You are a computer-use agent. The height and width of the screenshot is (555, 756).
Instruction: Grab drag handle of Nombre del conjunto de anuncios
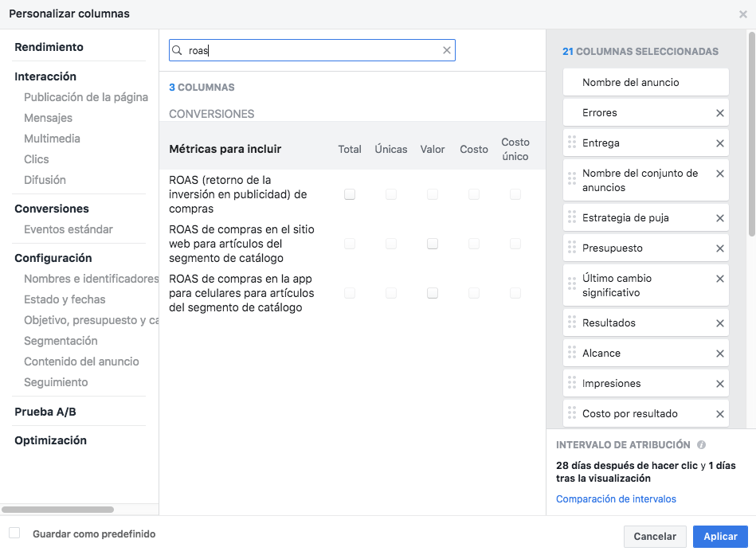click(572, 178)
